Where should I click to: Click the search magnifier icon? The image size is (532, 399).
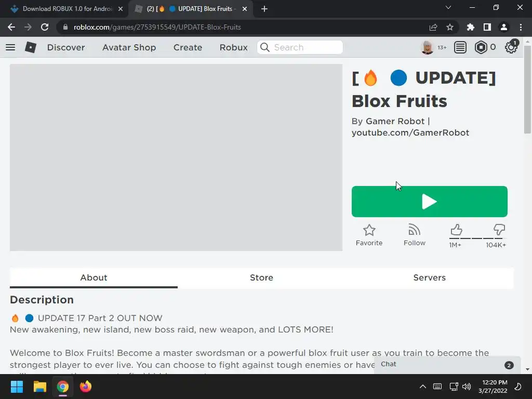pos(264,47)
